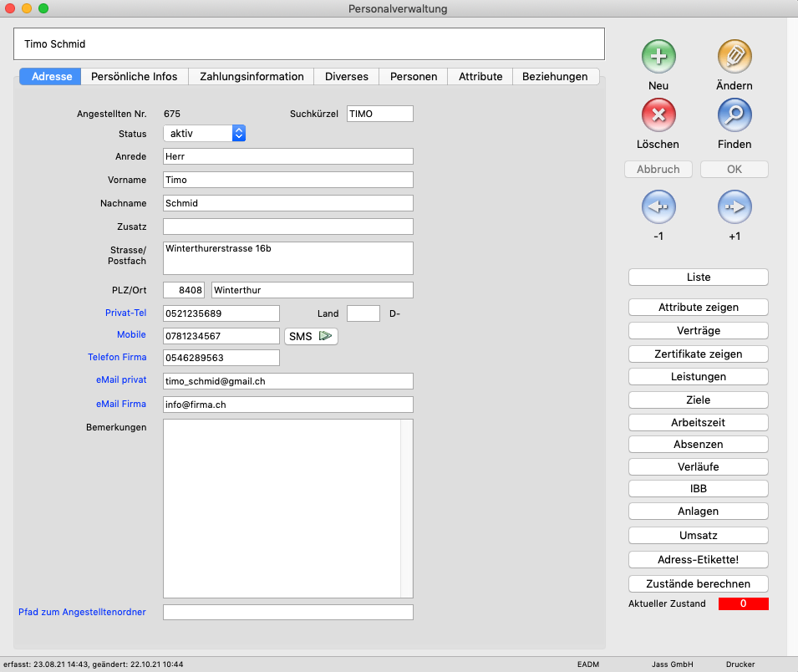Send SMS to the mobile number
This screenshot has width=798, height=672.
pos(311,337)
